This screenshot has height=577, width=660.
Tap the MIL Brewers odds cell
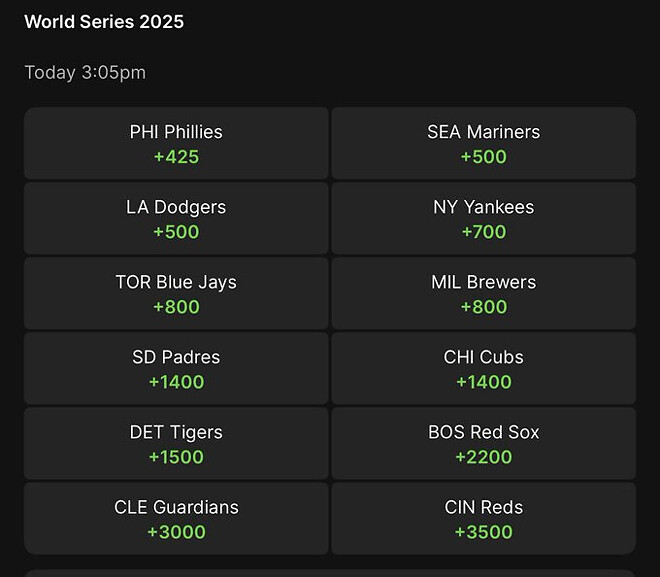point(483,293)
